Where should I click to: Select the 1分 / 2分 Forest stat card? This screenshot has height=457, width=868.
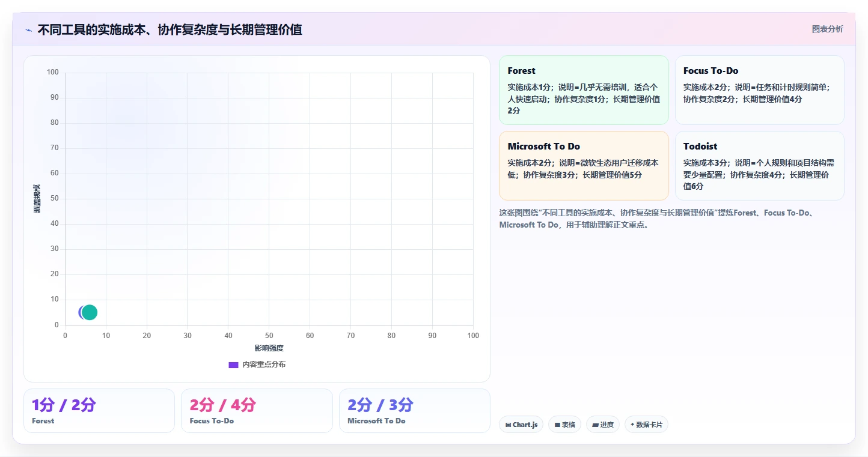pos(99,411)
